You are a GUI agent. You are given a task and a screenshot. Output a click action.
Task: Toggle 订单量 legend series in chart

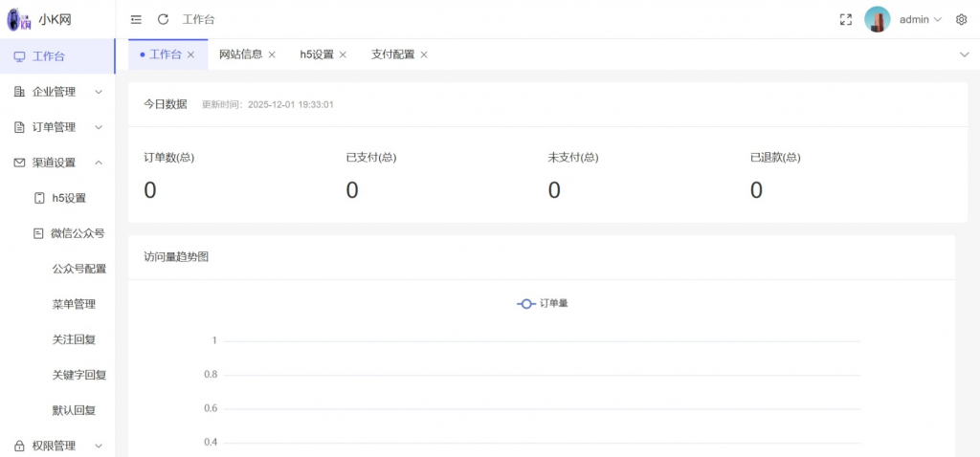pyautogui.click(x=543, y=303)
